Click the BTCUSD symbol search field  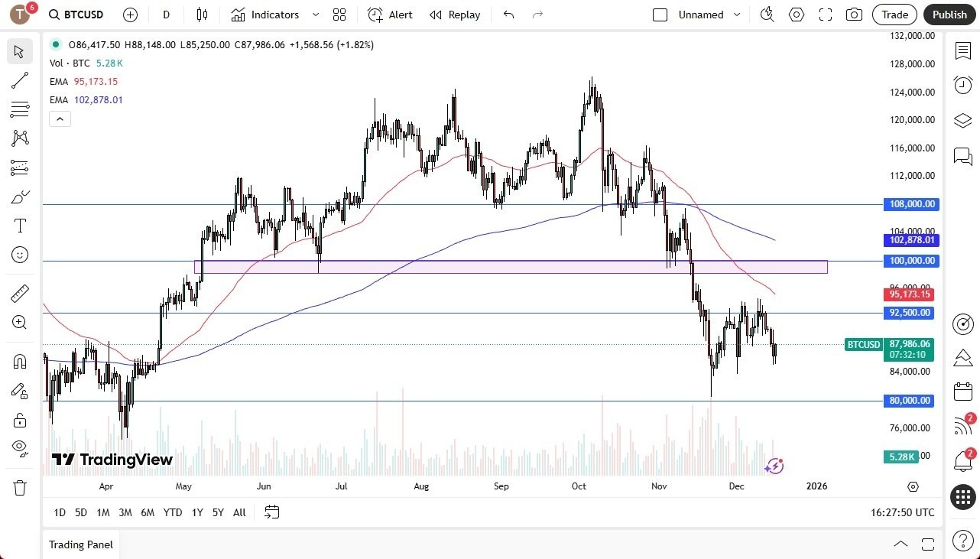click(x=74, y=15)
